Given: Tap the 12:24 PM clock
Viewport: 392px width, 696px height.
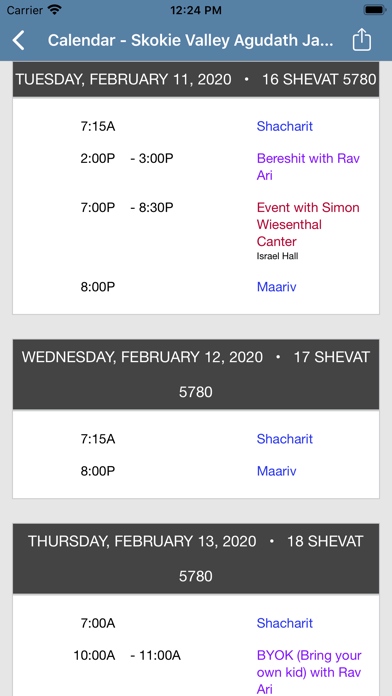Looking at the screenshot, I should [x=196, y=10].
